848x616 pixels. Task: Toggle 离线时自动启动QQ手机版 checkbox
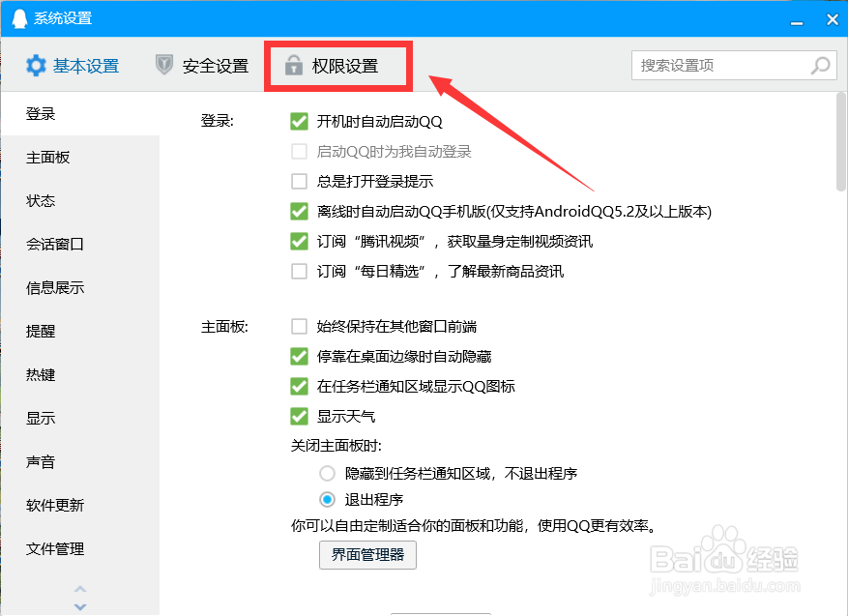tap(299, 212)
